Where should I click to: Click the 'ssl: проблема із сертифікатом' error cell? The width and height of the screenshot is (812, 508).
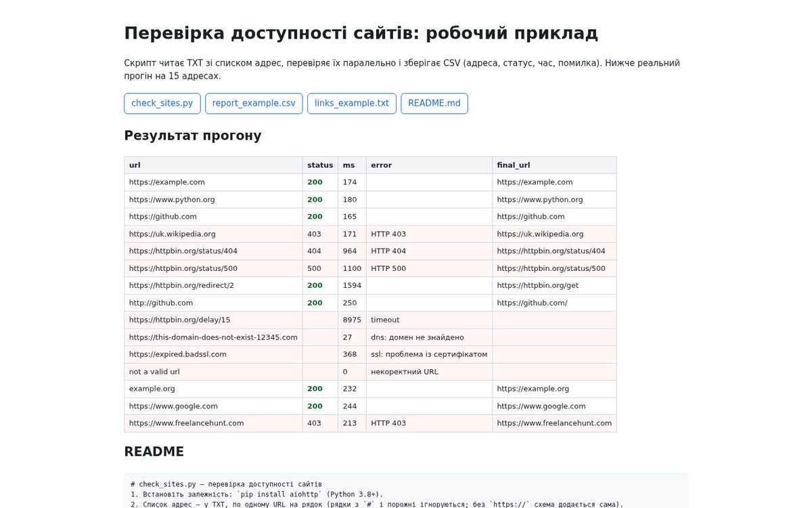click(429, 354)
